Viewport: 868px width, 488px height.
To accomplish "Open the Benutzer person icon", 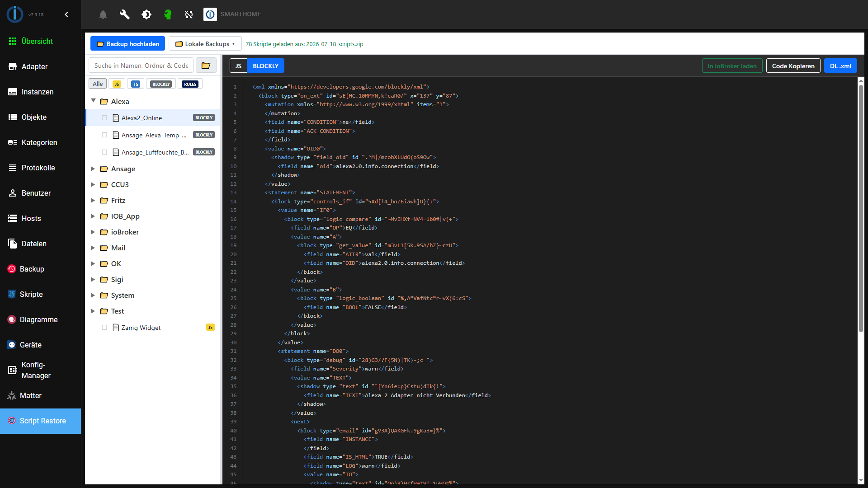I will 13,193.
